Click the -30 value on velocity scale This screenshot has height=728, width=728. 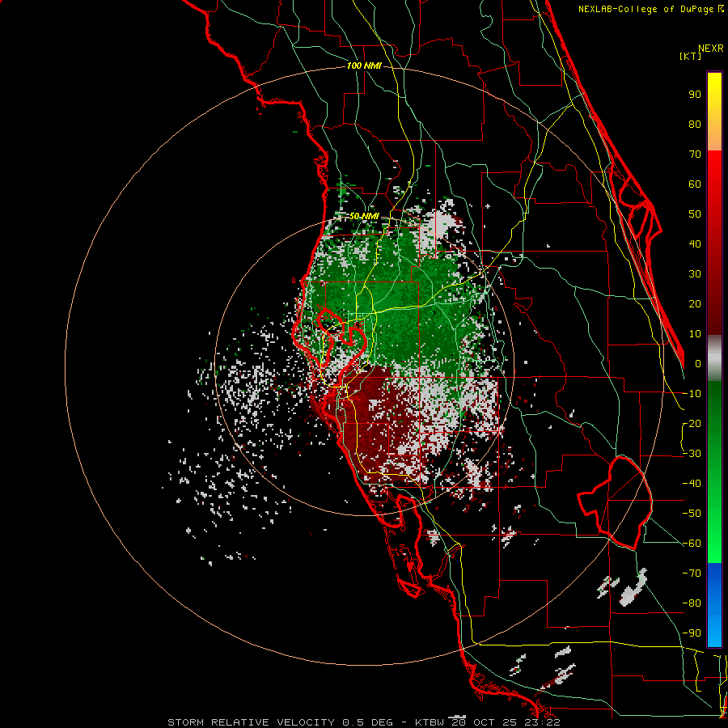[x=692, y=454]
